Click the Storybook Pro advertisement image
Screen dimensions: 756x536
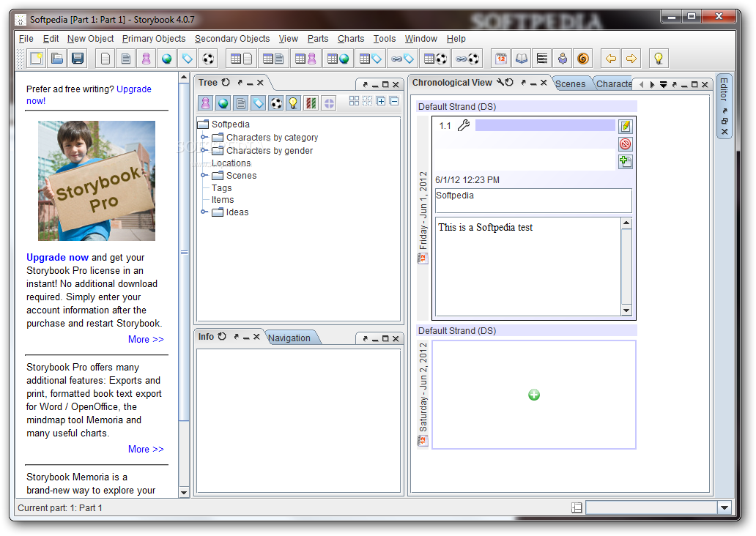coord(97,181)
